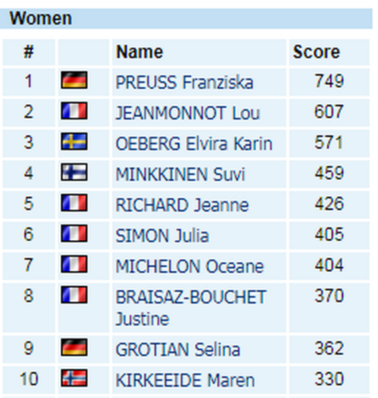The image size is (378, 398).
Task: Click the Norwegian flag next to KIRKEEIDE Maren
Action: (x=74, y=378)
